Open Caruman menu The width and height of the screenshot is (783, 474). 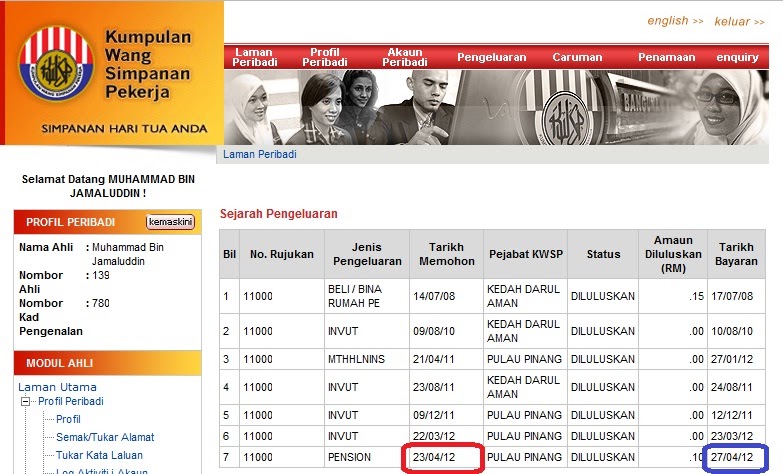pyautogui.click(x=577, y=57)
